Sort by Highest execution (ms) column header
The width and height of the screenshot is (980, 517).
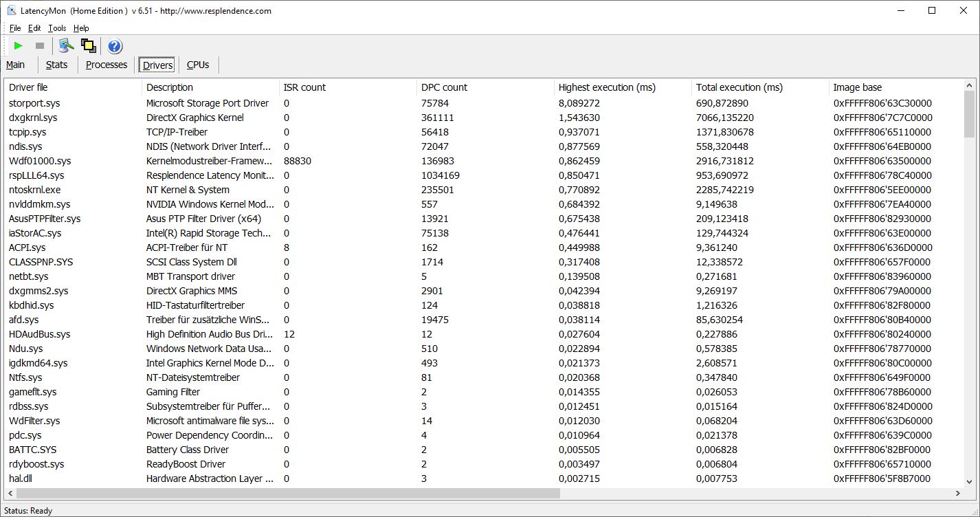[x=623, y=87]
